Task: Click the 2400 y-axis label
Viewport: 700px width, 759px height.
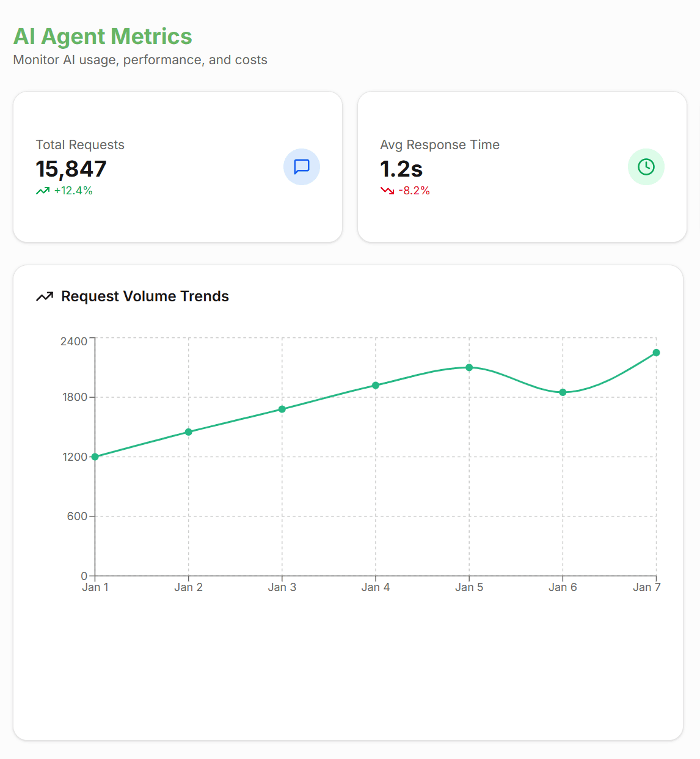Action: (x=75, y=341)
